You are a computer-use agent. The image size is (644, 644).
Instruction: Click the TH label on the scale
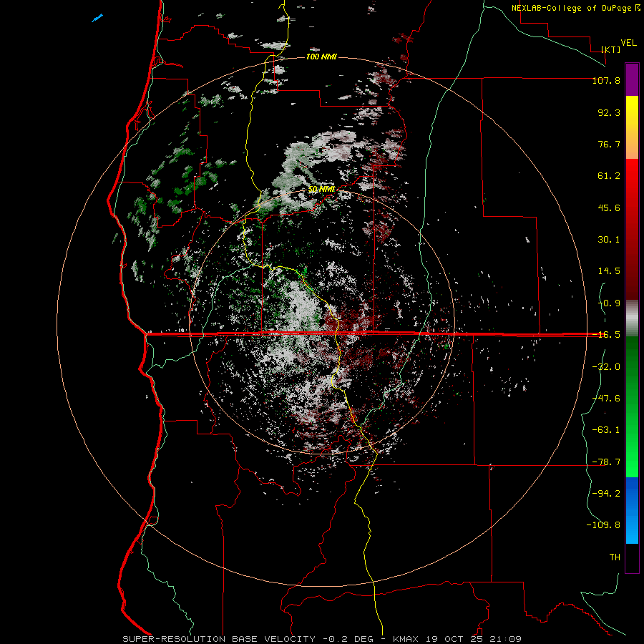[615, 557]
